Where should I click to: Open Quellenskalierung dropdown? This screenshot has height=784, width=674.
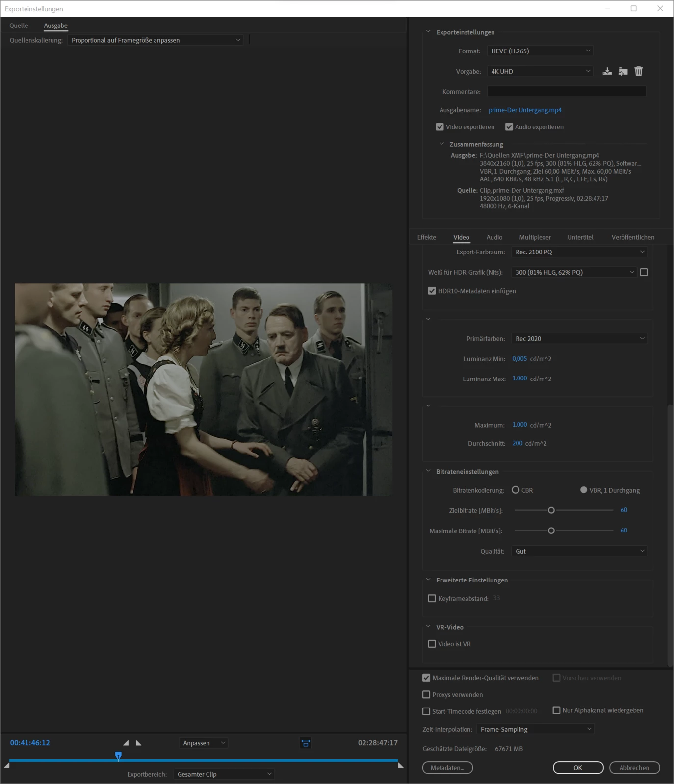tap(156, 40)
